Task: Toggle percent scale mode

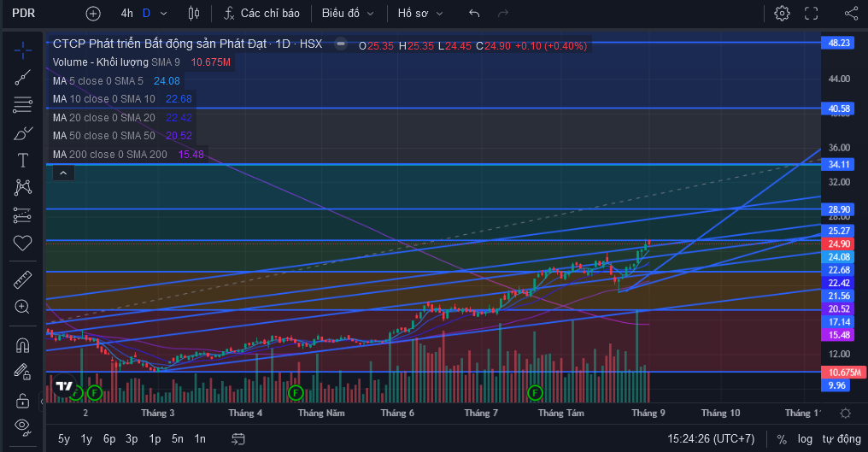Action: [782, 439]
